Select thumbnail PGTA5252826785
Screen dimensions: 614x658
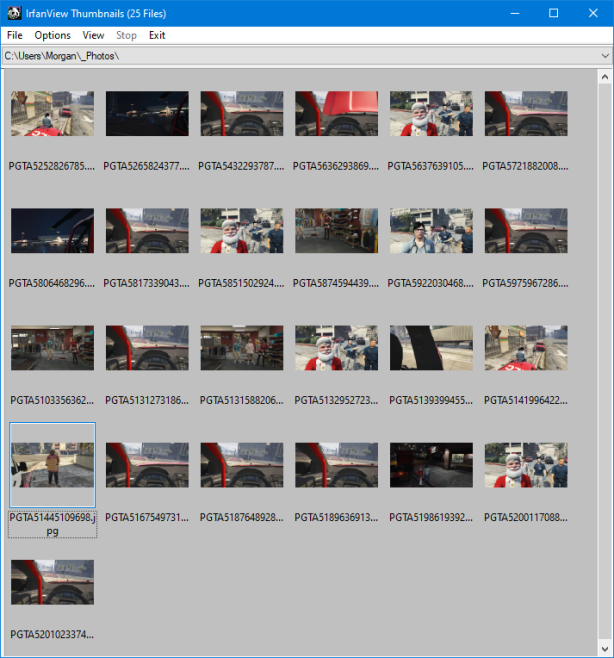click(x=52, y=113)
